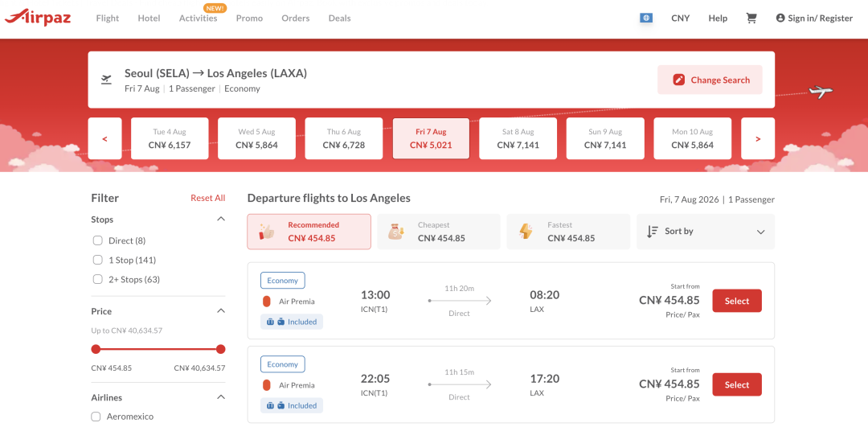
Task: Click the globe language selector icon
Action: (x=645, y=18)
